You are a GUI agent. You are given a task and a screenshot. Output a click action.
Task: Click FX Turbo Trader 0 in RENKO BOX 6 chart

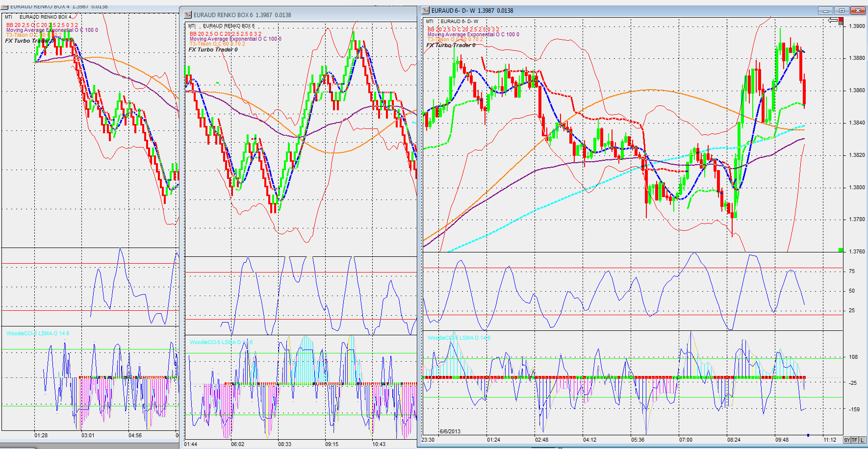(213, 50)
